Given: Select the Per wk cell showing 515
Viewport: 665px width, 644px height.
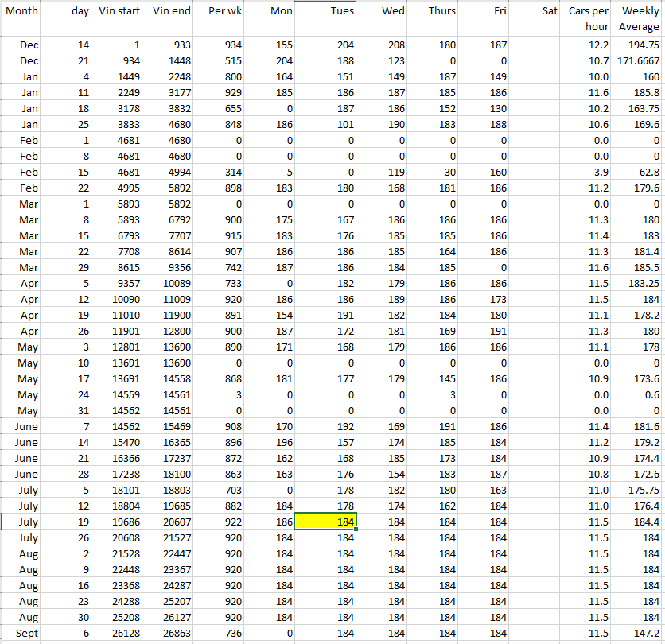Looking at the screenshot, I should 221,61.
